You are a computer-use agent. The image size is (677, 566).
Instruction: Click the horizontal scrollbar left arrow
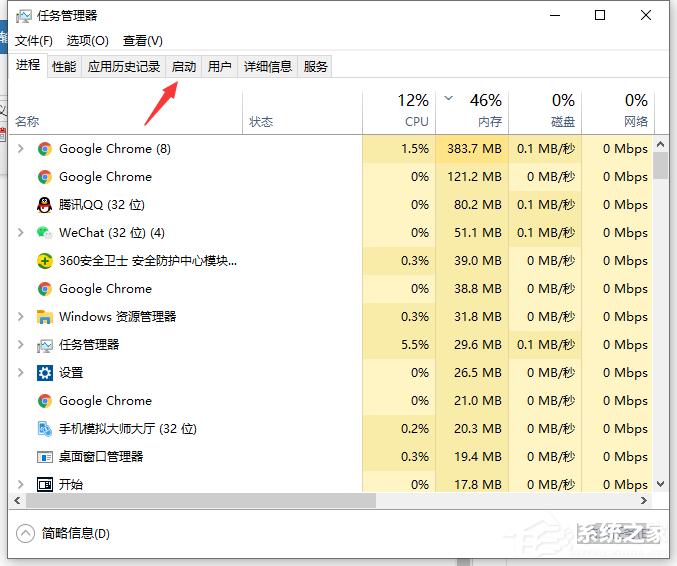point(17,500)
